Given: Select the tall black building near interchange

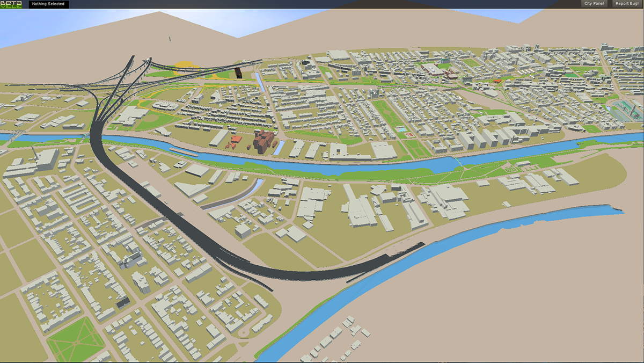Looking at the screenshot, I should pyautogui.click(x=239, y=73).
